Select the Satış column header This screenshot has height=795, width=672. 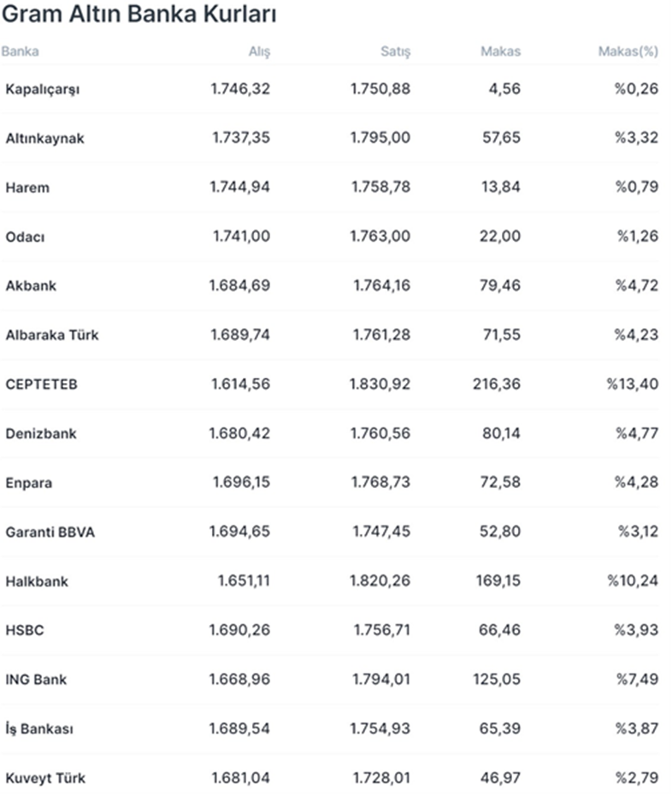pos(395,51)
